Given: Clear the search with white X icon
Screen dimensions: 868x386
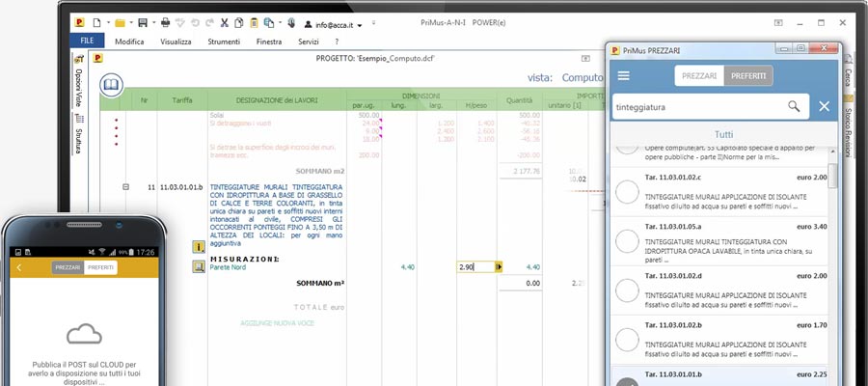Looking at the screenshot, I should coord(825,106).
